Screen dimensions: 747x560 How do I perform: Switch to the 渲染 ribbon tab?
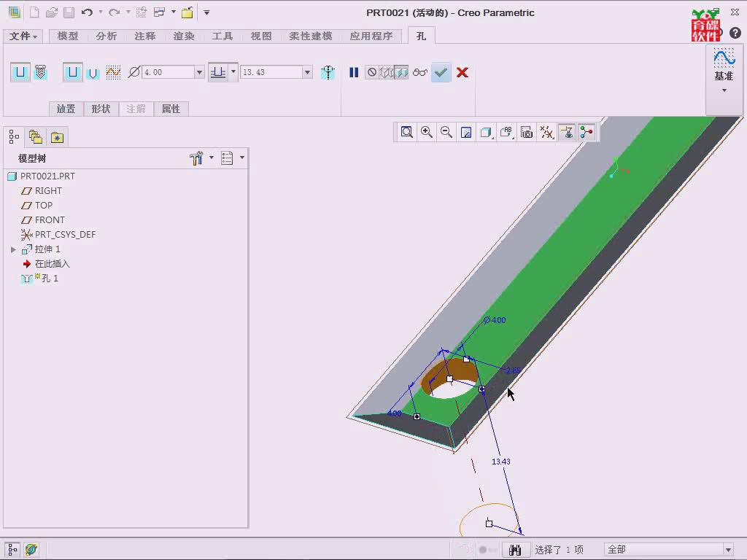[184, 36]
